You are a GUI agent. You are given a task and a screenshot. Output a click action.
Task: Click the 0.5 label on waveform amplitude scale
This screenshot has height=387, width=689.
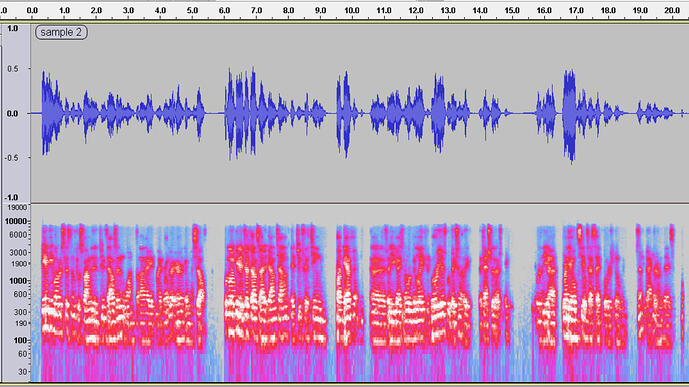(x=13, y=69)
